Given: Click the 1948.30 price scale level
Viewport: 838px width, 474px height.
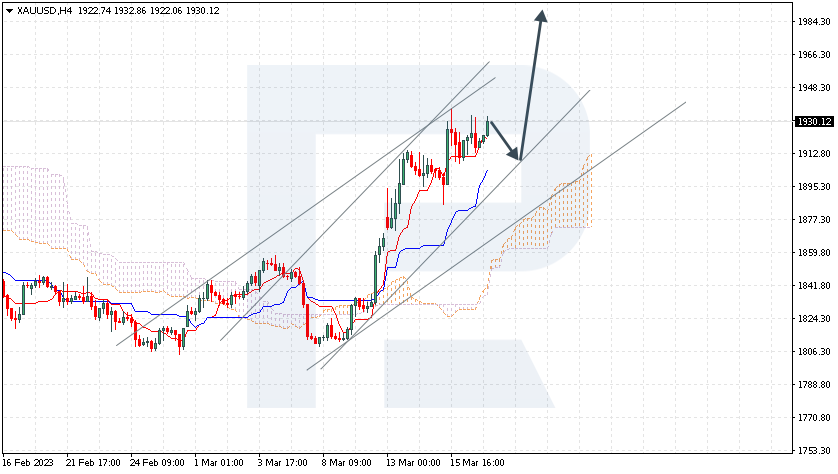Looking at the screenshot, I should (x=814, y=88).
